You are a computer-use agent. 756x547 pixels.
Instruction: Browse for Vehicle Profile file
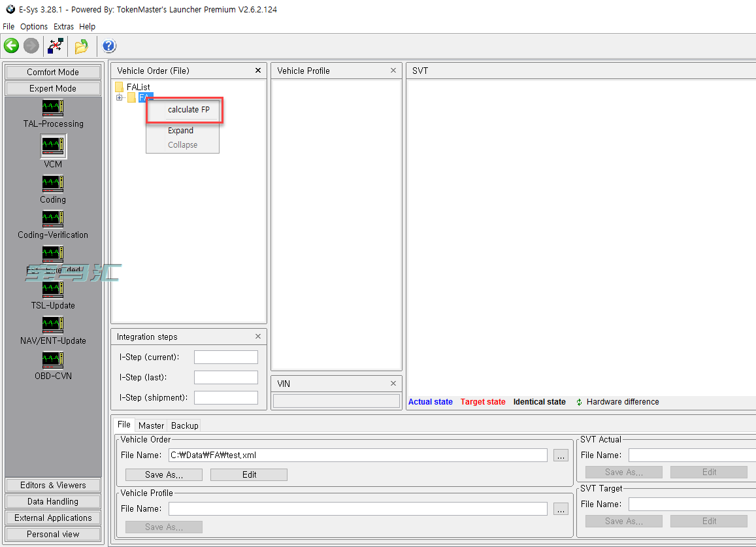coord(561,509)
